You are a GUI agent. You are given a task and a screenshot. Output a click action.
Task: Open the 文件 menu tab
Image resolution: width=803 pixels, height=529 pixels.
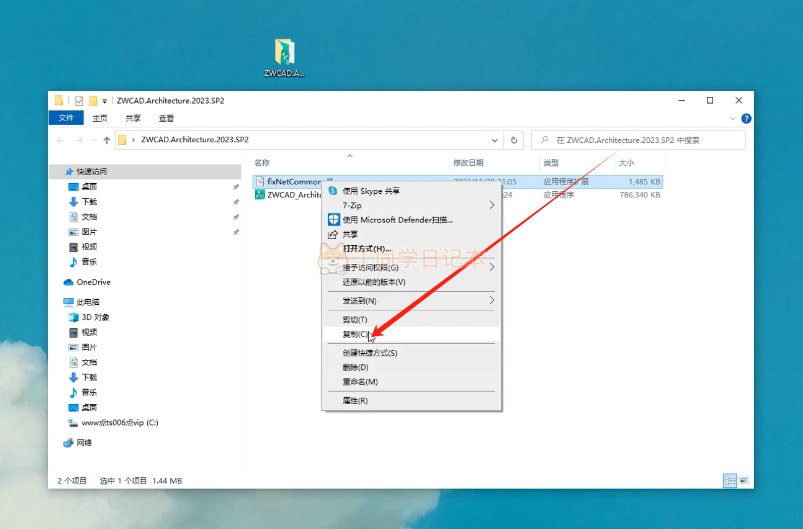[66, 118]
